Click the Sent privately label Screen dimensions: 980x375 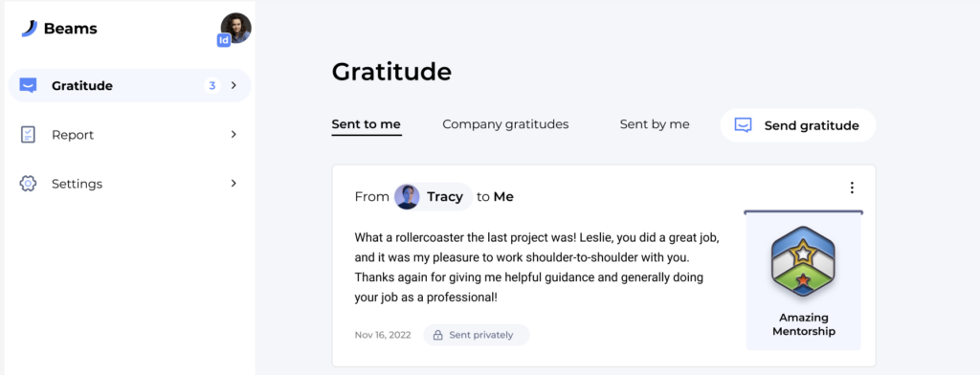pos(481,335)
